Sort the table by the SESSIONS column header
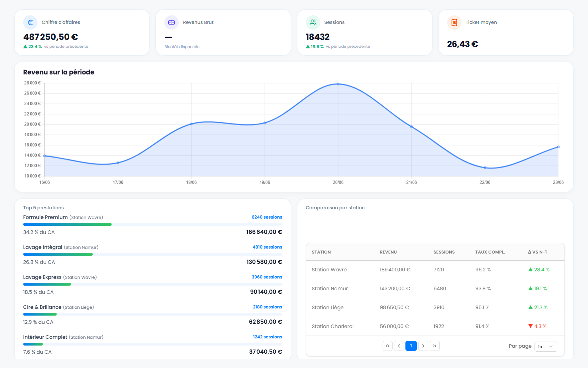This screenshot has width=588, height=368. 444,252
